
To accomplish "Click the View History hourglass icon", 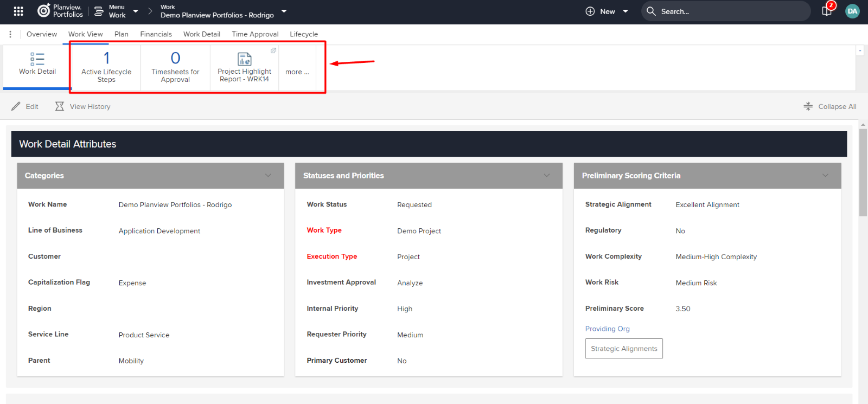I will [x=60, y=106].
